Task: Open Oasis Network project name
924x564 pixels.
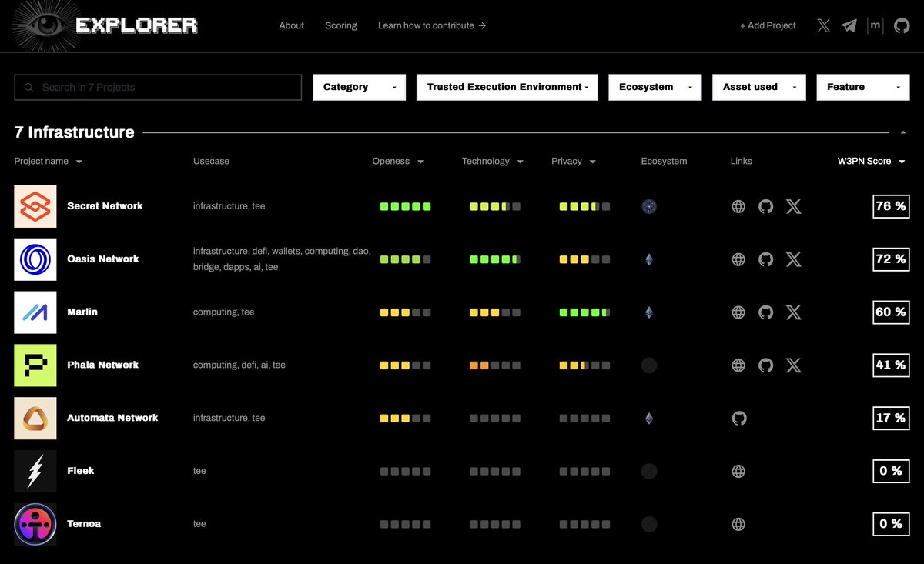Action: pos(103,259)
